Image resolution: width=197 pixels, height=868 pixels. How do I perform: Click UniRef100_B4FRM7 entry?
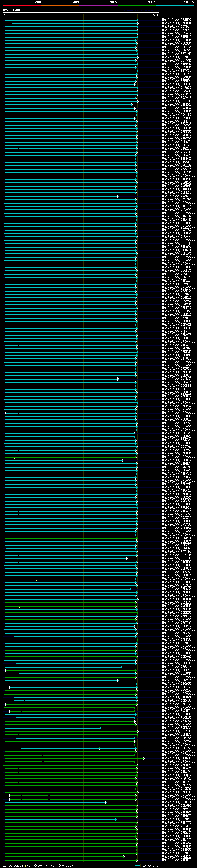(177, 64)
